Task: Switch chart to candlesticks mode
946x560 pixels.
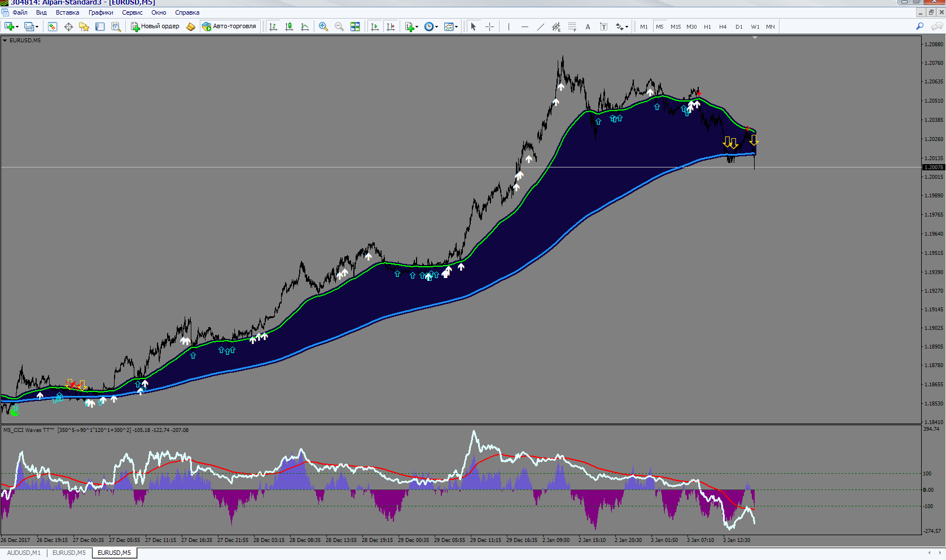Action: tap(289, 27)
